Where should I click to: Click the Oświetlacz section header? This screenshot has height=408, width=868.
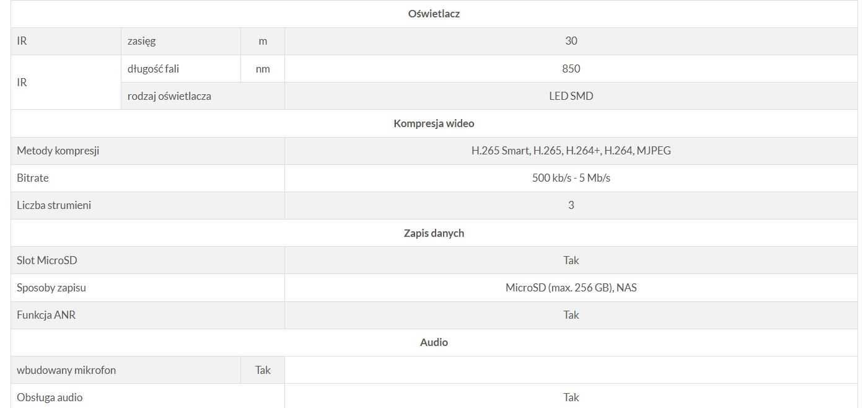(x=434, y=14)
